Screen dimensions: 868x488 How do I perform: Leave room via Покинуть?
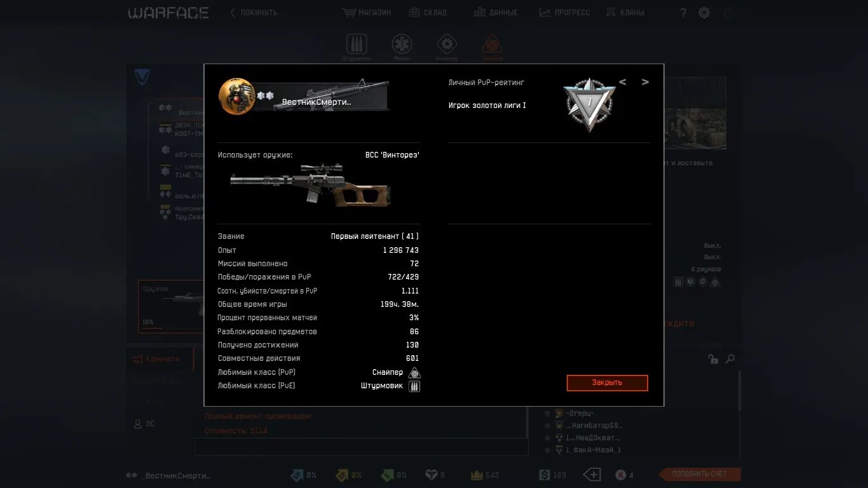click(254, 12)
